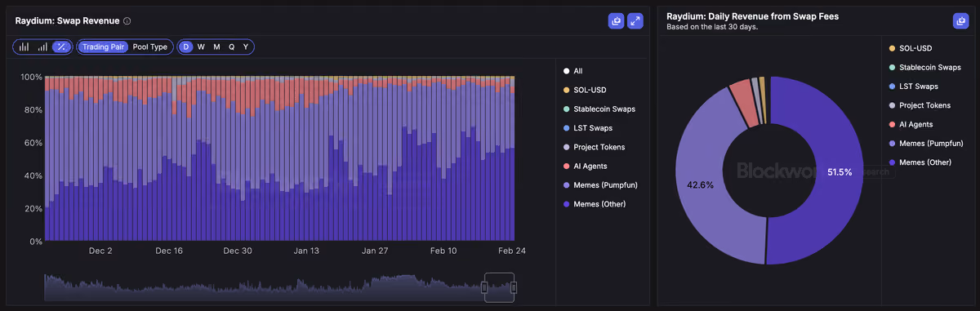The height and width of the screenshot is (311, 980).
Task: Click 'Based on the last 30 days.' subtitle
Action: coord(712,27)
